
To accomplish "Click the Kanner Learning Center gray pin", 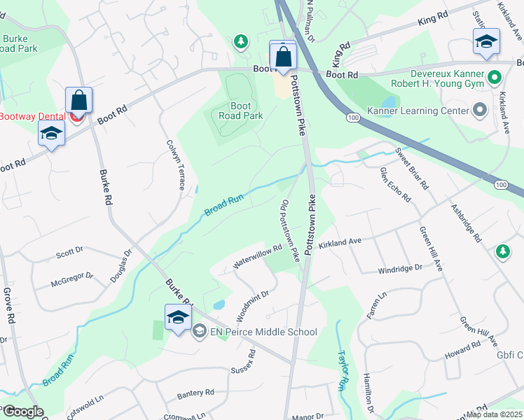I will (x=480, y=110).
